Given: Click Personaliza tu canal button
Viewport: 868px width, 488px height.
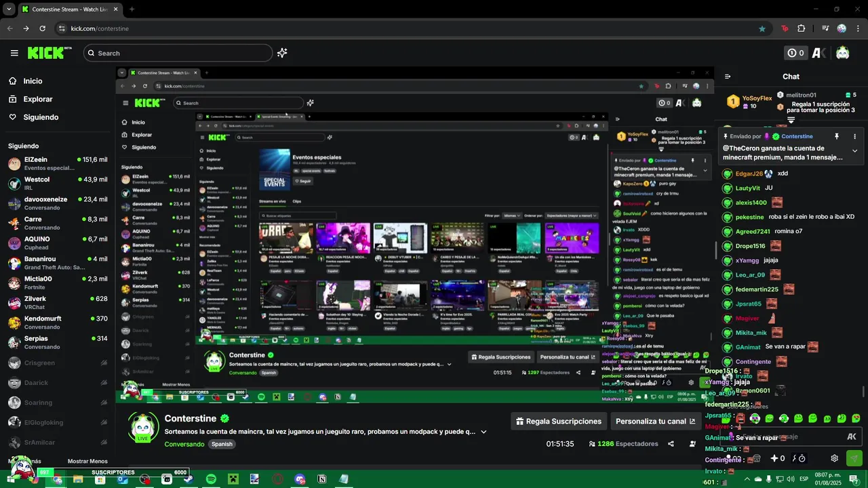Looking at the screenshot, I should 655,421.
